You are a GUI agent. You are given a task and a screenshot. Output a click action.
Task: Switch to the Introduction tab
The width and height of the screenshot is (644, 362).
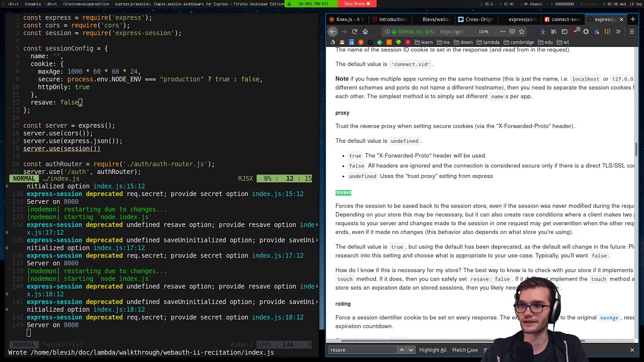[390, 19]
